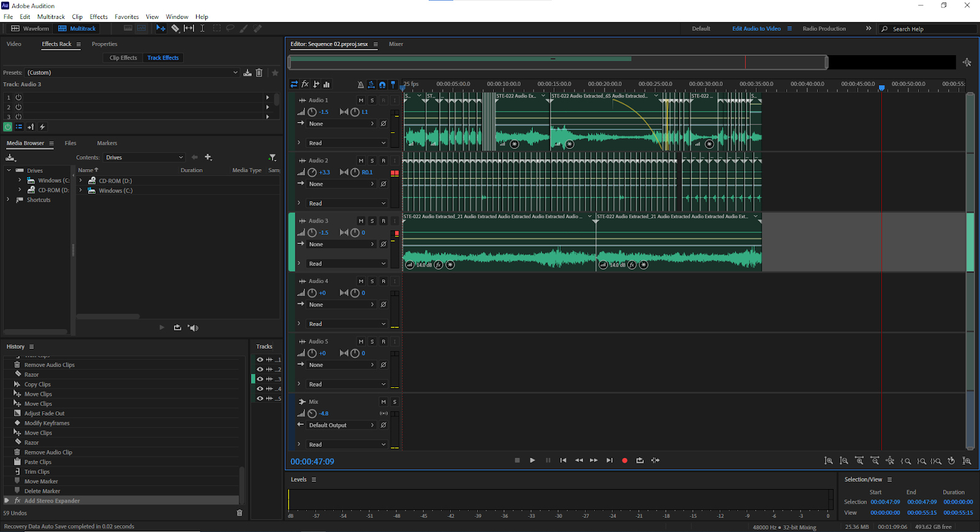This screenshot has width=980, height=532.
Task: Click Zoom Out Full icon
Action: coord(890,461)
